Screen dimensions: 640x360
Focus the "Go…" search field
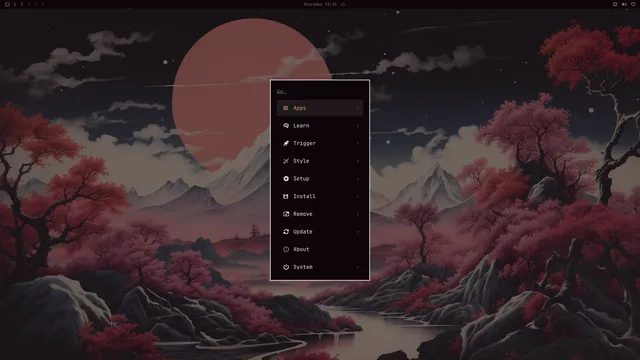pyautogui.click(x=320, y=92)
